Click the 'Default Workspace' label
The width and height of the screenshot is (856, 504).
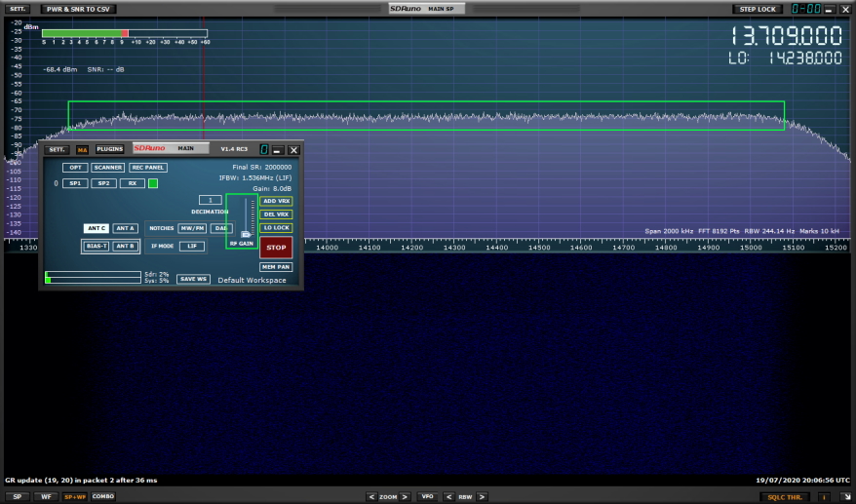(252, 280)
